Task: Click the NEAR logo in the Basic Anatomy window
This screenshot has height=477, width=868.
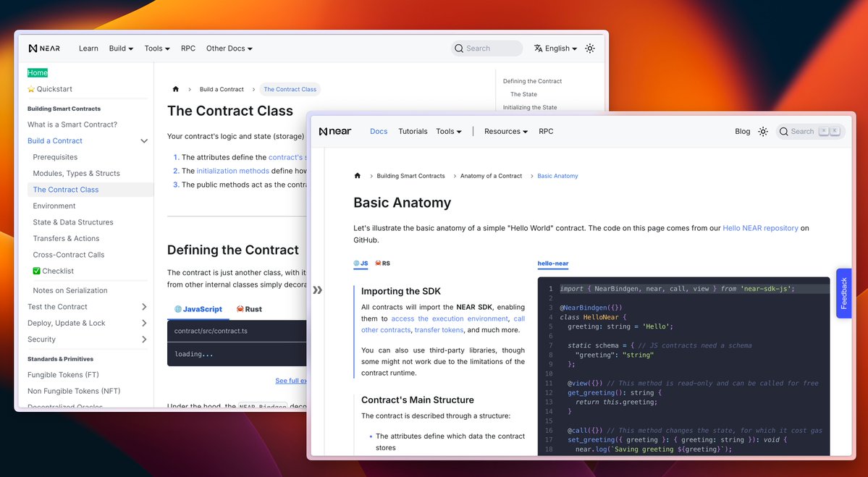Action: [x=334, y=131]
